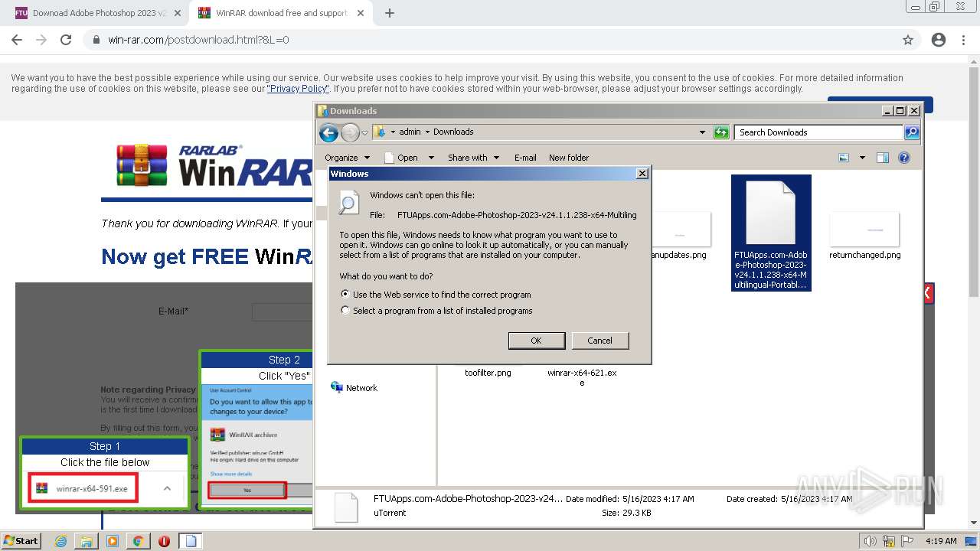This screenshot has height=551, width=980.
Task: Open a new Chrome tab
Action: point(390,13)
